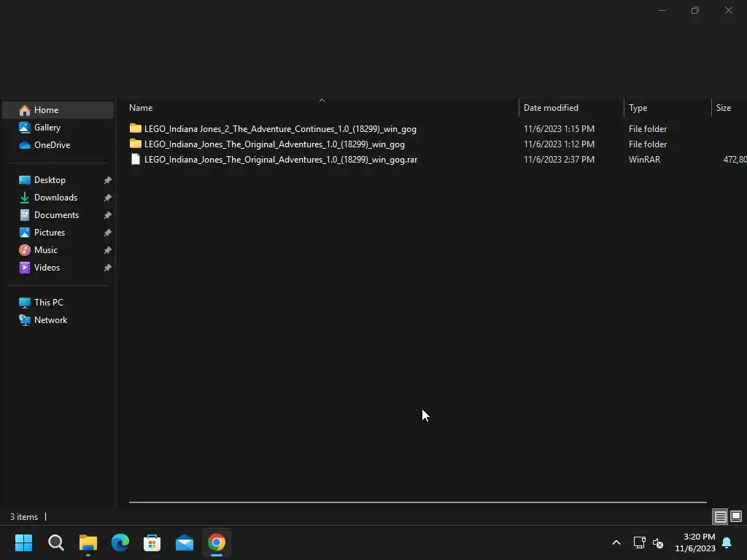Image resolution: width=747 pixels, height=560 pixels.
Task: Open Microsoft Store from taskbar
Action: [x=152, y=542]
